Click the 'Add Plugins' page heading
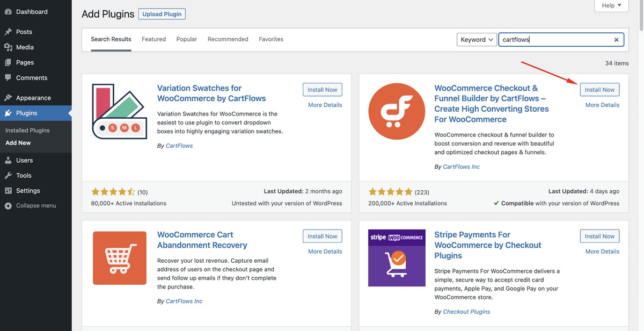The height and width of the screenshot is (331, 644). pyautogui.click(x=108, y=14)
